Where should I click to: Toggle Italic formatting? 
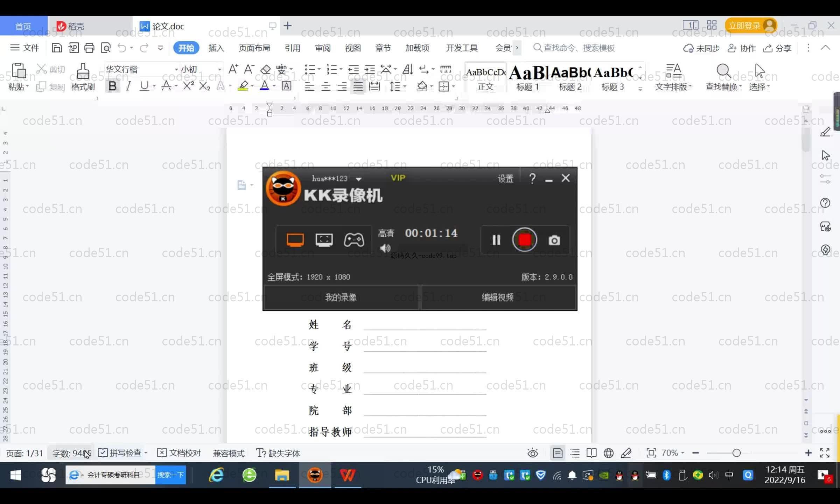point(128,86)
